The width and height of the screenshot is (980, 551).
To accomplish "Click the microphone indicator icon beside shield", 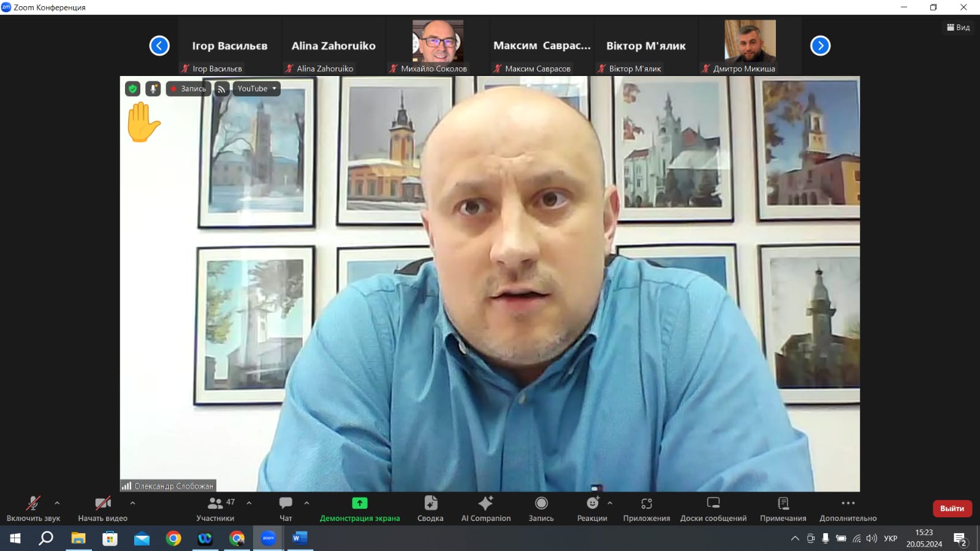I will tap(153, 89).
